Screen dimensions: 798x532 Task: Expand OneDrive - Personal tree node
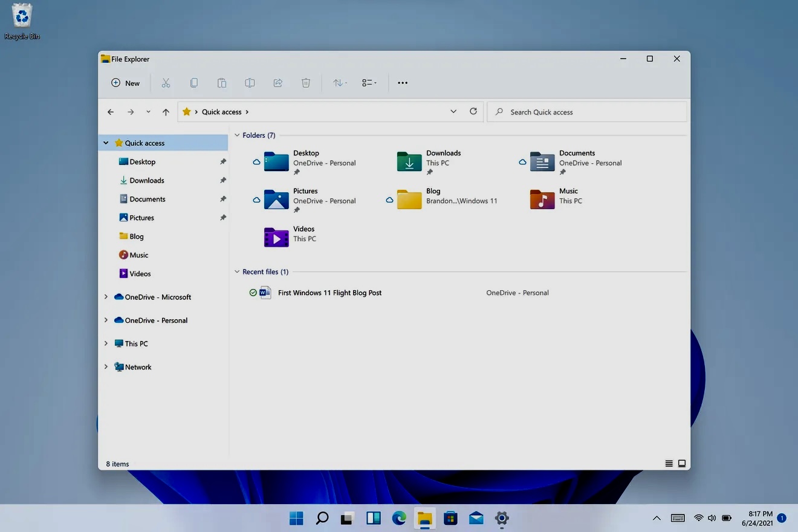coord(106,320)
